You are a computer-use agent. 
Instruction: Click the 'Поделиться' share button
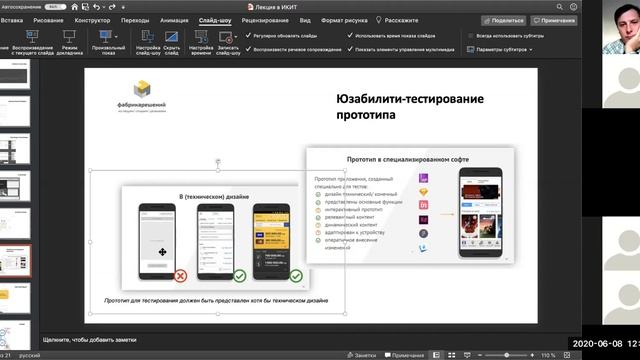click(504, 20)
